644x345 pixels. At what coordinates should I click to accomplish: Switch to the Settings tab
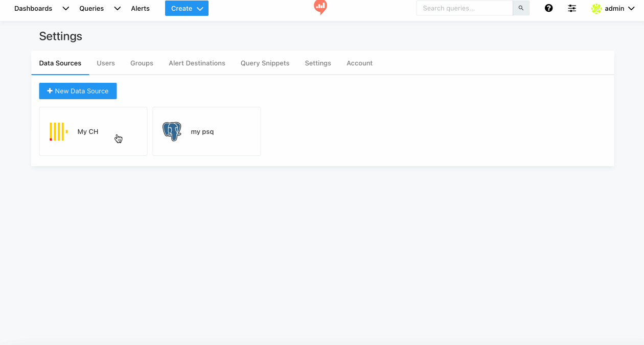[318, 63]
